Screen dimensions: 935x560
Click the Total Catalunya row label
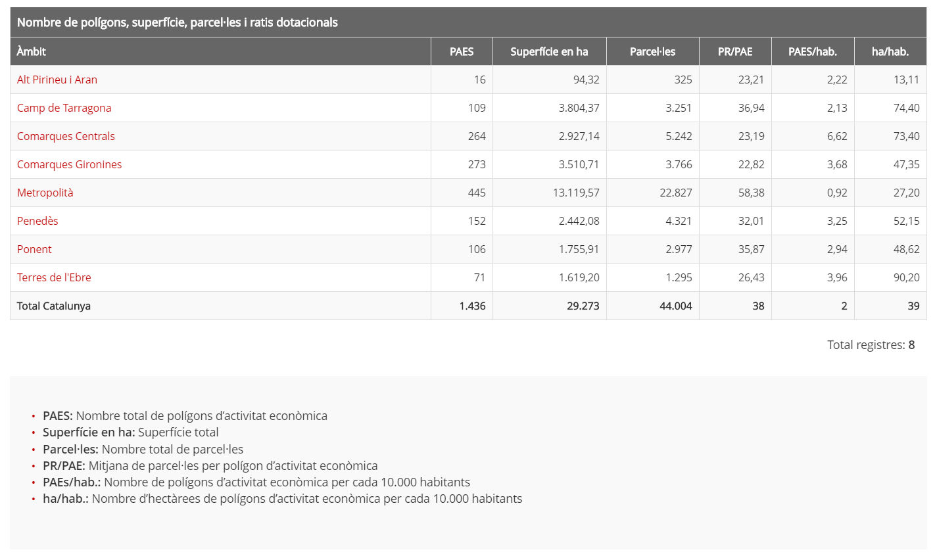click(x=54, y=306)
